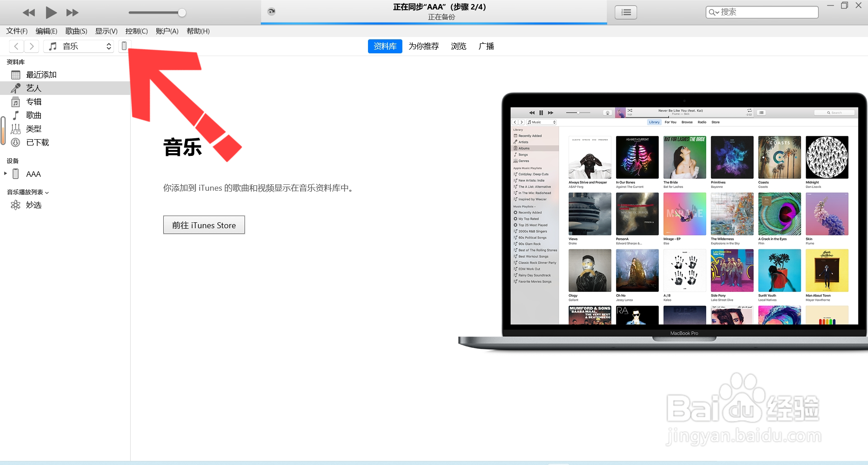868x465 pixels.
Task: Open the up-next list view button
Action: point(626,12)
